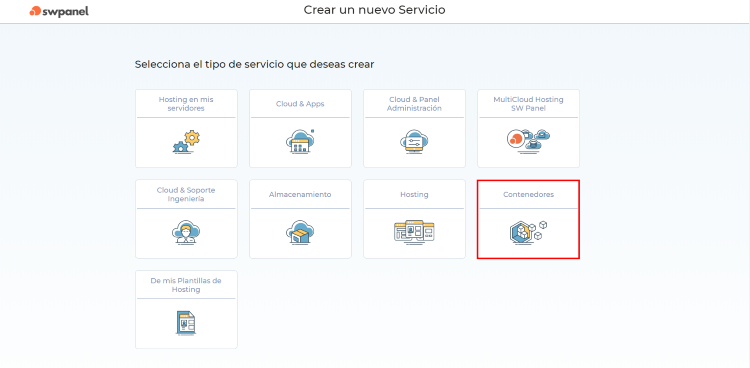
Task: Select the 'Contenedores' label
Action: pyautogui.click(x=529, y=195)
